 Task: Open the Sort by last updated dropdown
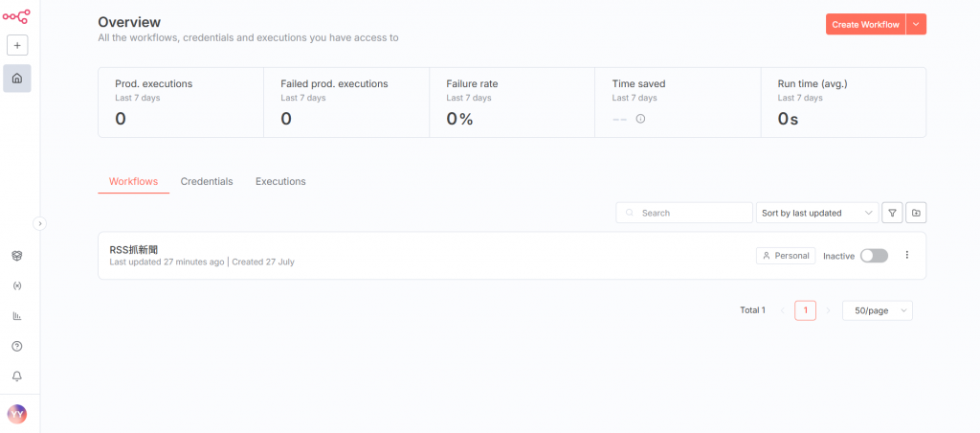pyautogui.click(x=816, y=213)
